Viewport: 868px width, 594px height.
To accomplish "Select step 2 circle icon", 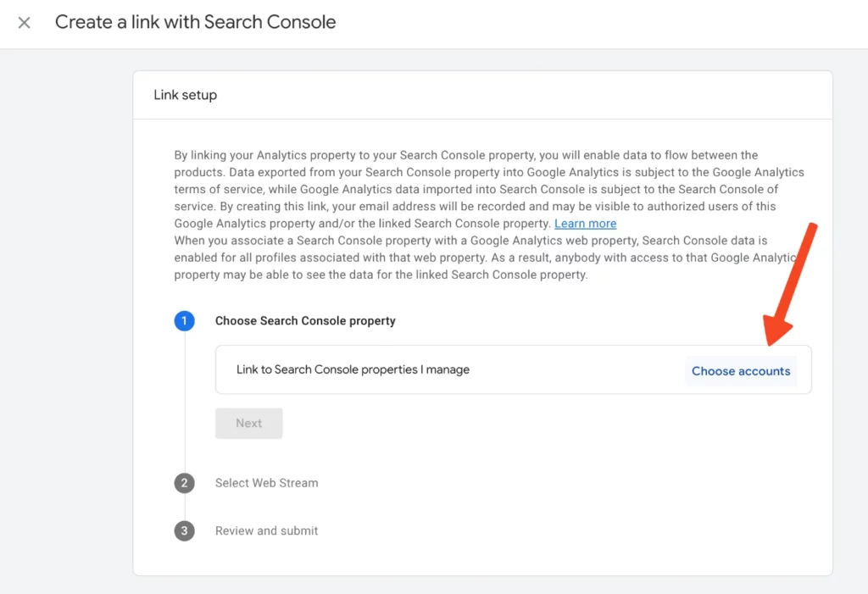I will point(184,483).
